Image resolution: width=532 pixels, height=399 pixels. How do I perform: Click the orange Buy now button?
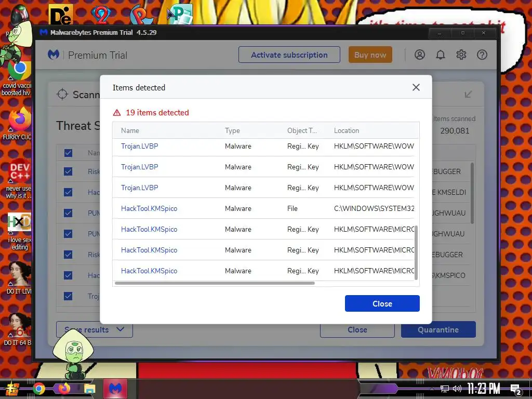370,55
